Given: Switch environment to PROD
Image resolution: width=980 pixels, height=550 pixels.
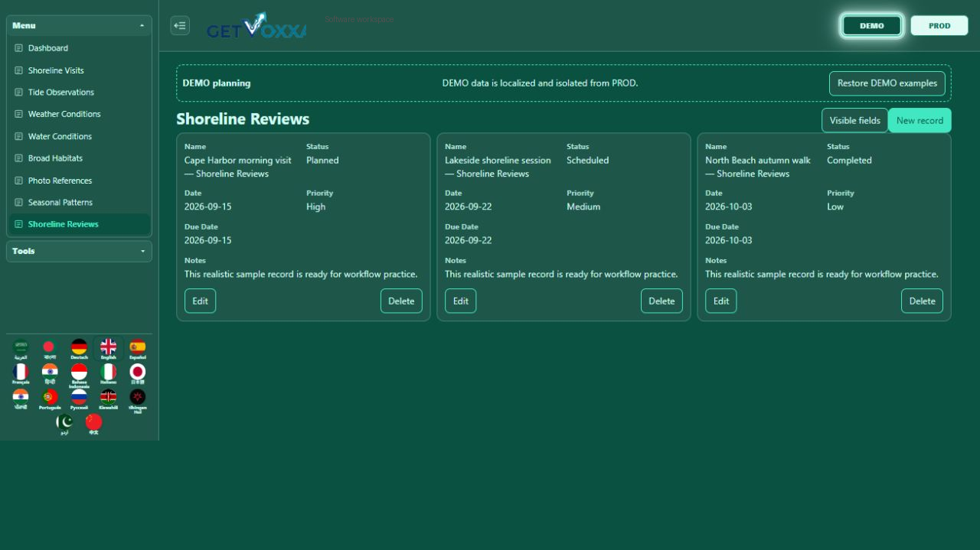Looking at the screenshot, I should 939,25.
